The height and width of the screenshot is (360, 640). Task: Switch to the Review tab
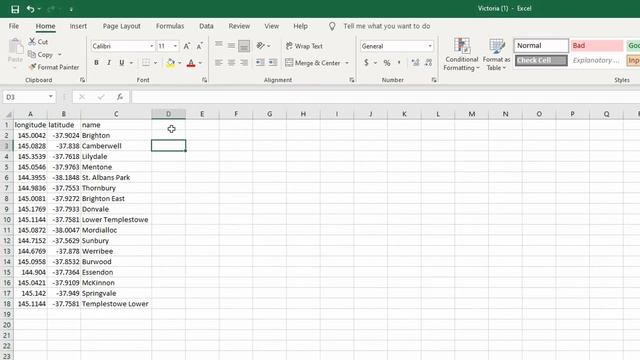pos(239,26)
